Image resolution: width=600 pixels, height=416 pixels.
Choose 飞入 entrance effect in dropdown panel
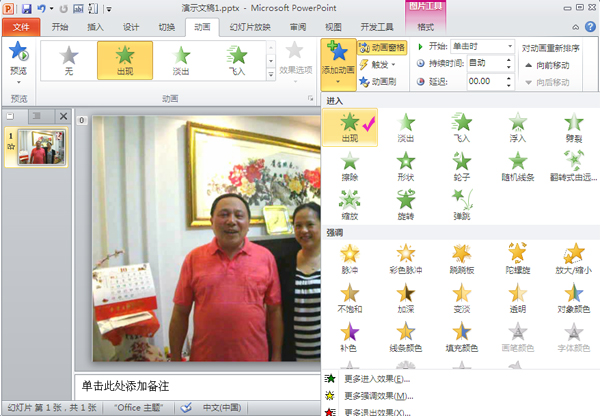click(x=462, y=127)
